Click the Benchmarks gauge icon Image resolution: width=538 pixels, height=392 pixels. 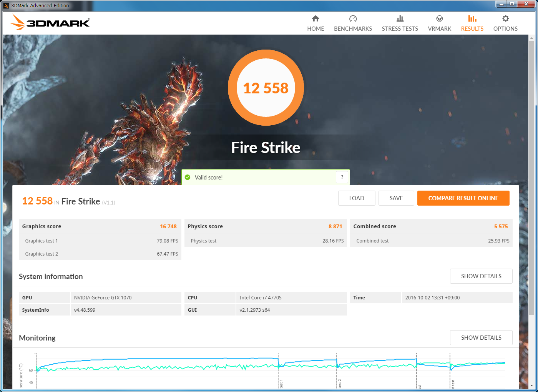click(353, 18)
